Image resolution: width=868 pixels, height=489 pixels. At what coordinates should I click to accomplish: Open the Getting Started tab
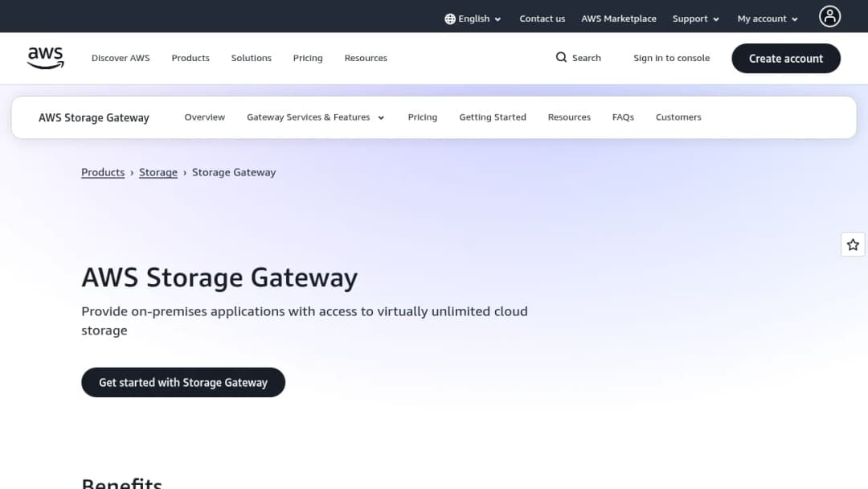coord(493,117)
